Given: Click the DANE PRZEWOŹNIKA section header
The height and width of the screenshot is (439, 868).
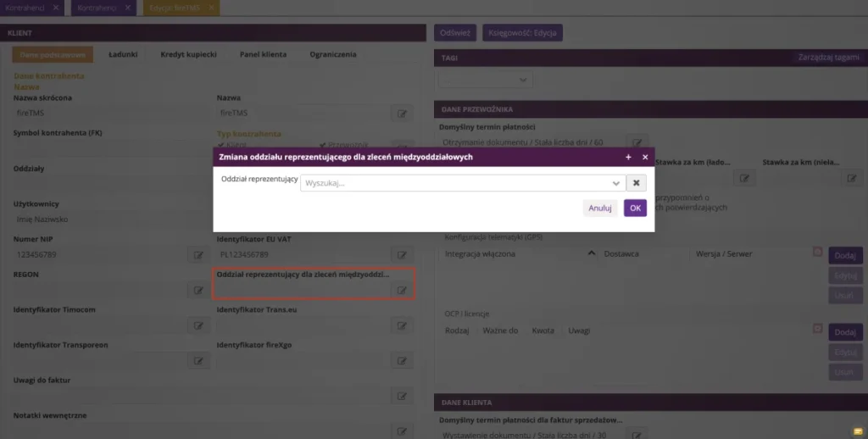Looking at the screenshot, I should [x=651, y=109].
